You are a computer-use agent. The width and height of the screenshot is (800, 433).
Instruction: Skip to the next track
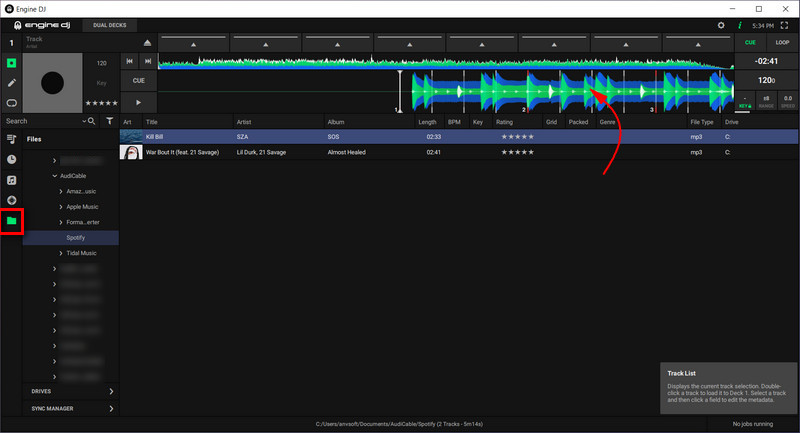[x=147, y=61]
